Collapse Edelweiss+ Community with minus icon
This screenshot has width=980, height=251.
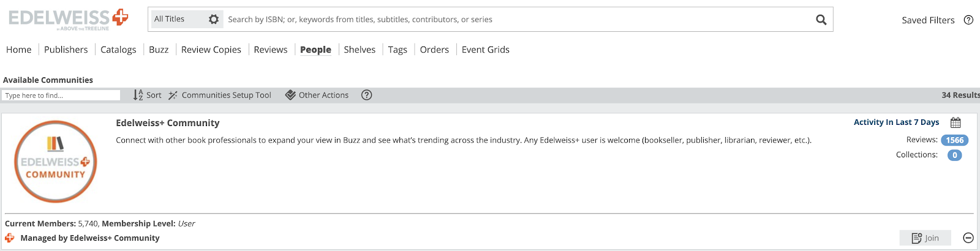point(968,238)
